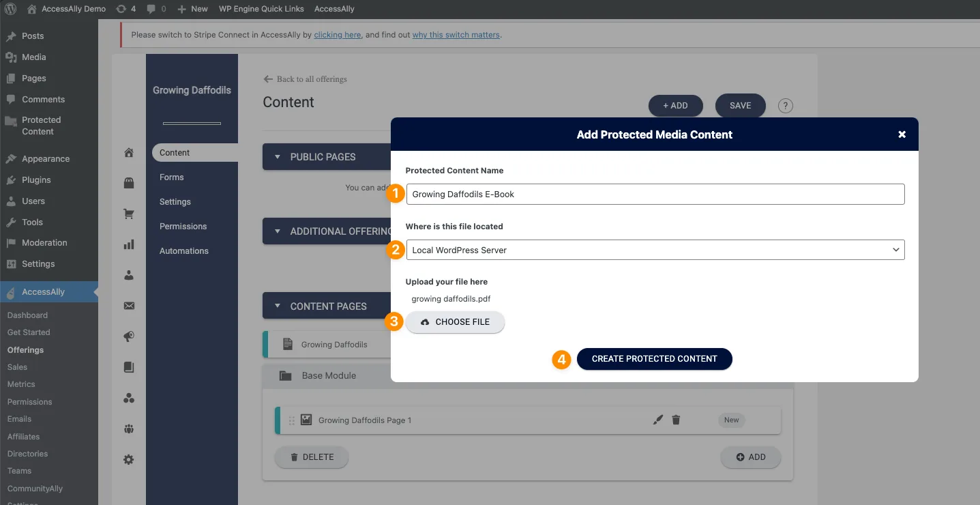Click the trash icon on Growing Daffodils Page 1
This screenshot has height=505, width=980.
click(676, 420)
